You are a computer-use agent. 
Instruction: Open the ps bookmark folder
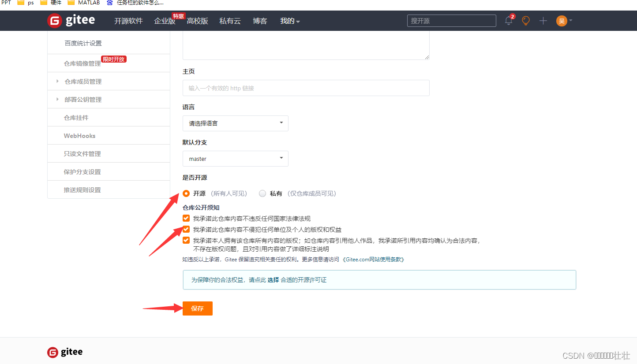tap(26, 3)
